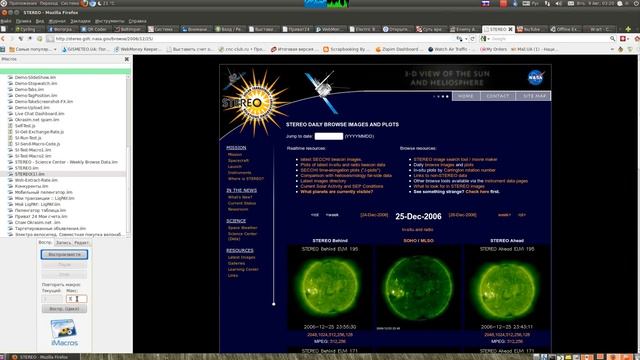
Task: Click the HOME nav button on the page
Action: pyautogui.click(x=466, y=96)
